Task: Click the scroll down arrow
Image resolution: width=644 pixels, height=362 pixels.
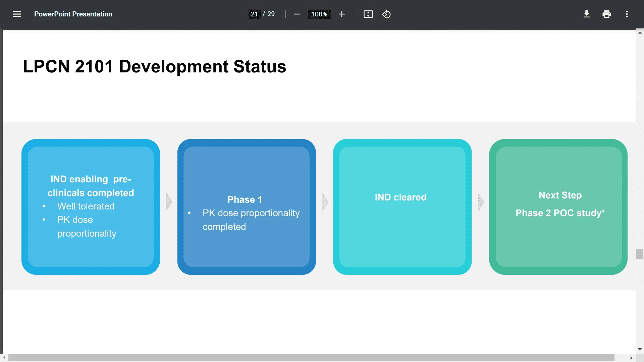Action: click(x=640, y=349)
